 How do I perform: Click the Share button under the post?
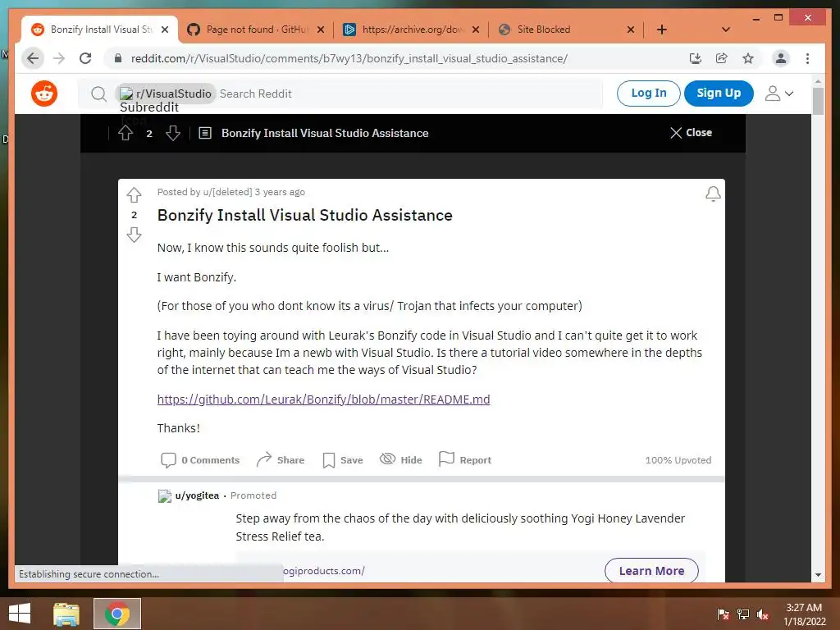(281, 460)
